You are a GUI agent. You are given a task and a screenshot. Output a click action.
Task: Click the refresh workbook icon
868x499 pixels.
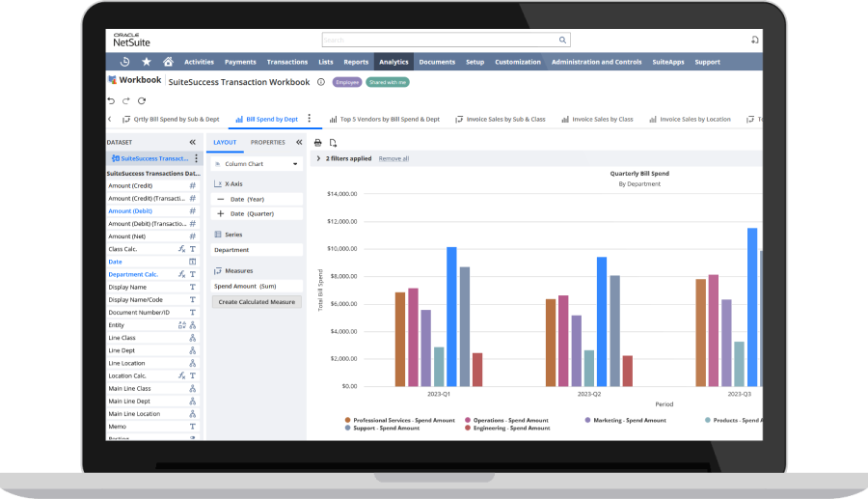point(142,100)
